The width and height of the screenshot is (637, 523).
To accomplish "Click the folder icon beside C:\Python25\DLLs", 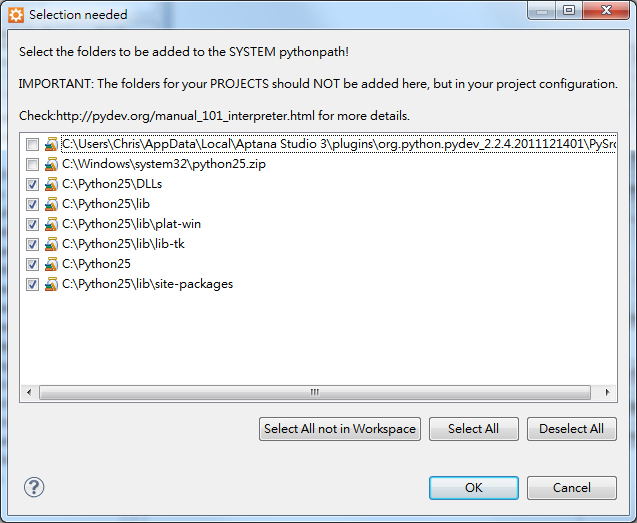I will pos(51,184).
